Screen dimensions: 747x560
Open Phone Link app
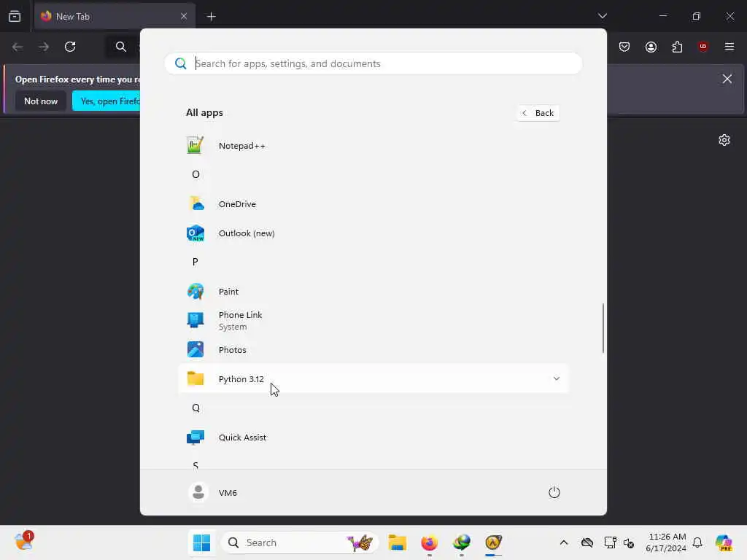(373, 321)
